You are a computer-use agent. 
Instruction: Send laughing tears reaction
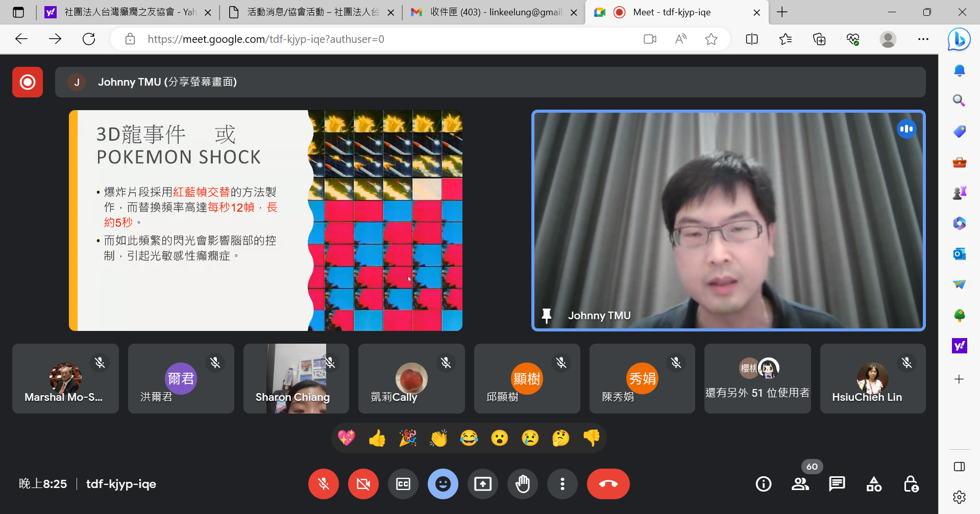[469, 438]
